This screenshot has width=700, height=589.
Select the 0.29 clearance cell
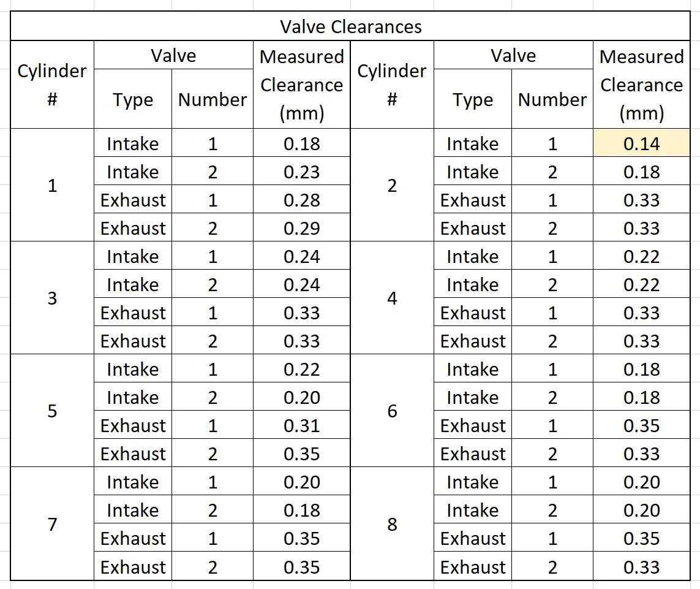coord(301,228)
